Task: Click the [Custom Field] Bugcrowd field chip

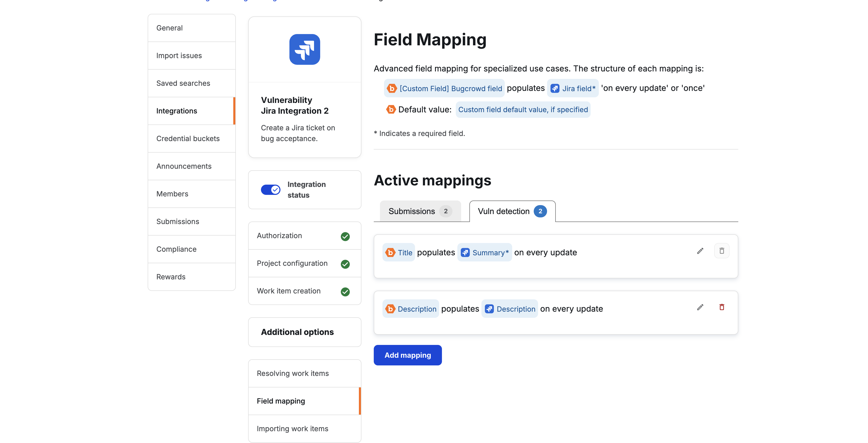Action: point(445,88)
